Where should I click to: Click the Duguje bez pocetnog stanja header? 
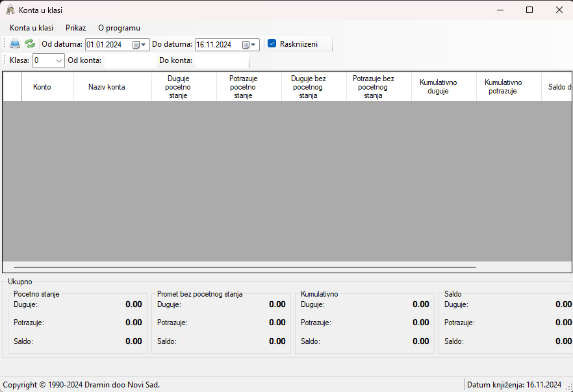314,87
